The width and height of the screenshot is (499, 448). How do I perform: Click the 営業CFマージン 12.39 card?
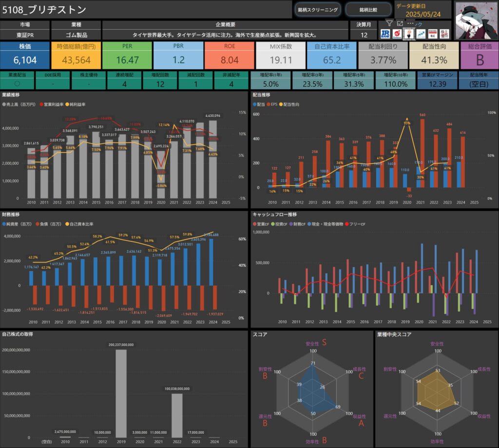tap(437, 80)
